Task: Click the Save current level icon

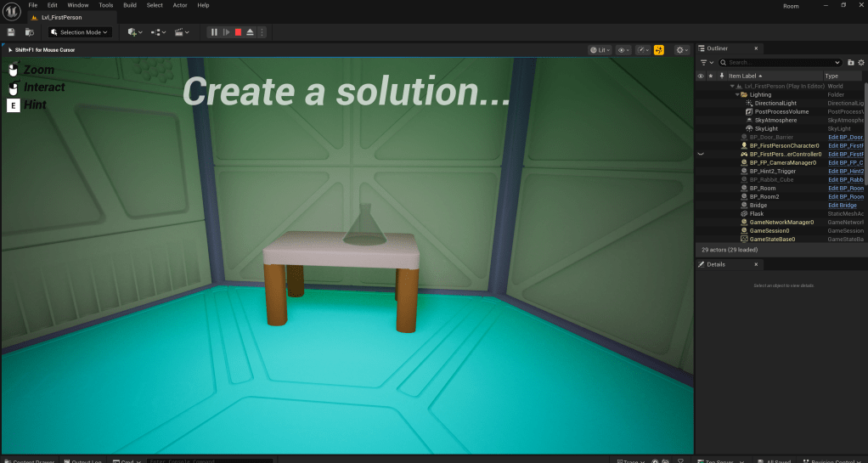Action: tap(11, 32)
